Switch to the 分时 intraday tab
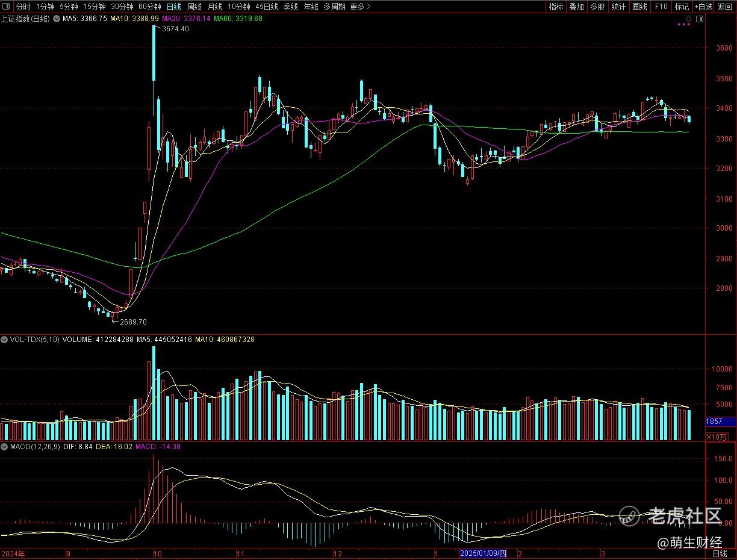 pos(23,7)
